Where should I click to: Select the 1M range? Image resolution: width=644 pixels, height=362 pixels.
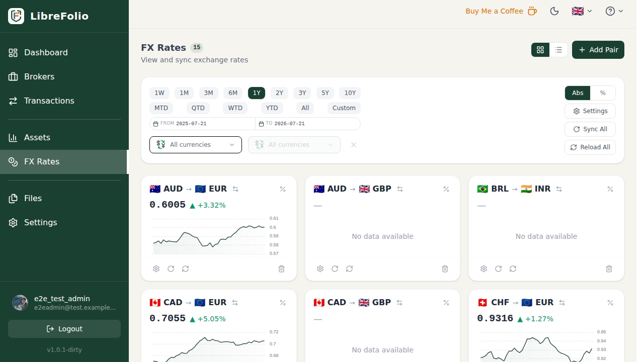(184, 93)
